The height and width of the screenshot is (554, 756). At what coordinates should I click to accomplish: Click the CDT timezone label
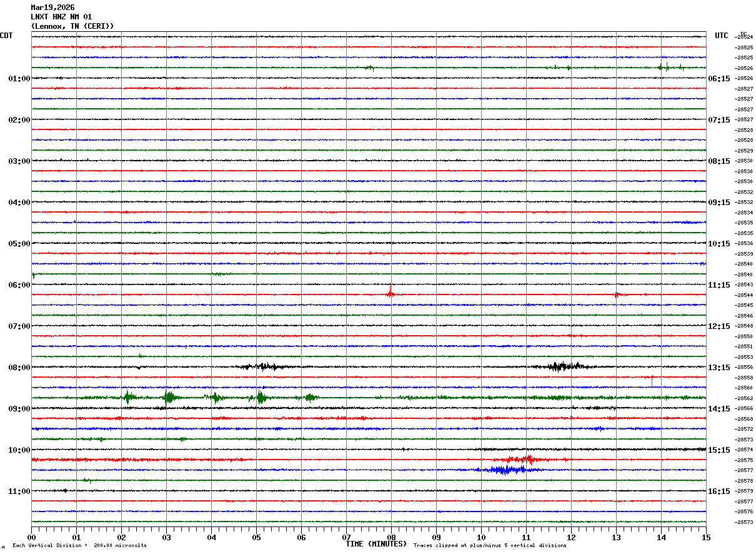click(6, 36)
